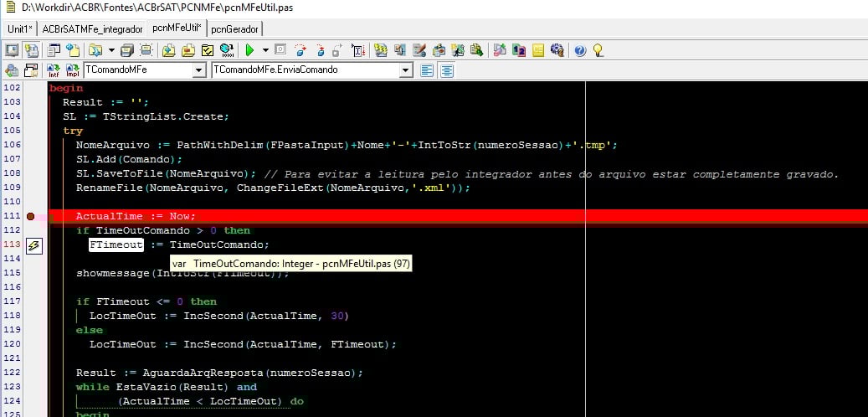Viewport: 868px width, 417px height.
Task: Click the 'try' keyword on line 105
Action: 73,131
